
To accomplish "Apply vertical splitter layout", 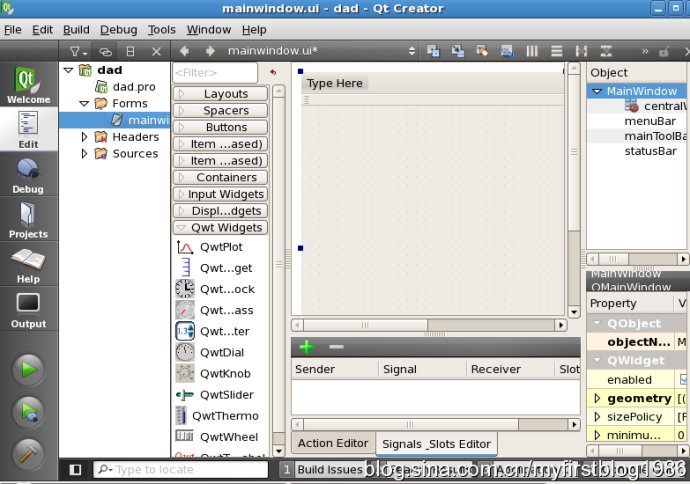I will [x=606, y=51].
